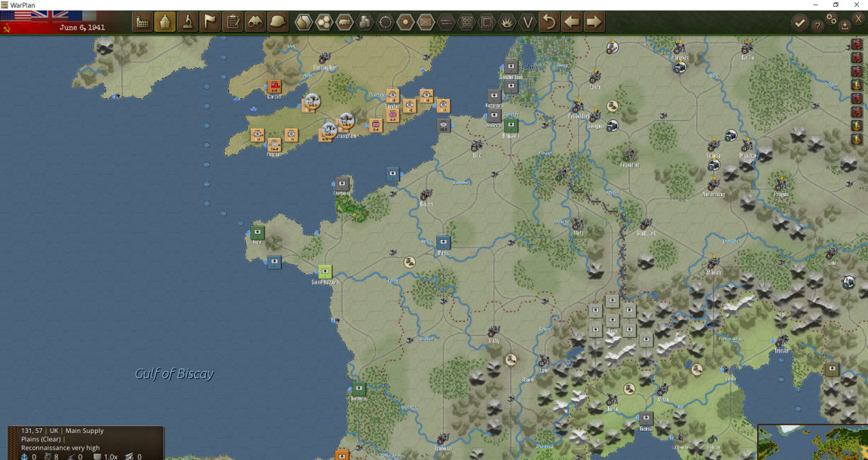Go to previous unit with left arrow
Screen dimensions: 868x460
coord(572,22)
